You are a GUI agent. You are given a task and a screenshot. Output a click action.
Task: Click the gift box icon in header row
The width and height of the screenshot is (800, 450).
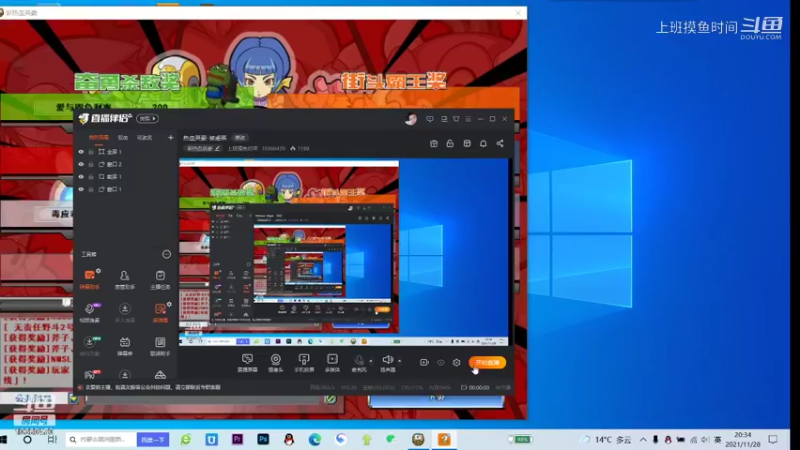(x=434, y=144)
